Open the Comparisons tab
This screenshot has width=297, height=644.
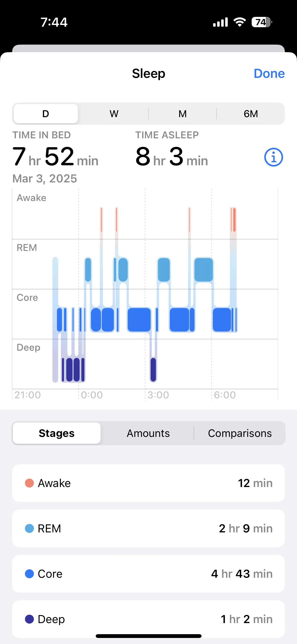point(240,433)
